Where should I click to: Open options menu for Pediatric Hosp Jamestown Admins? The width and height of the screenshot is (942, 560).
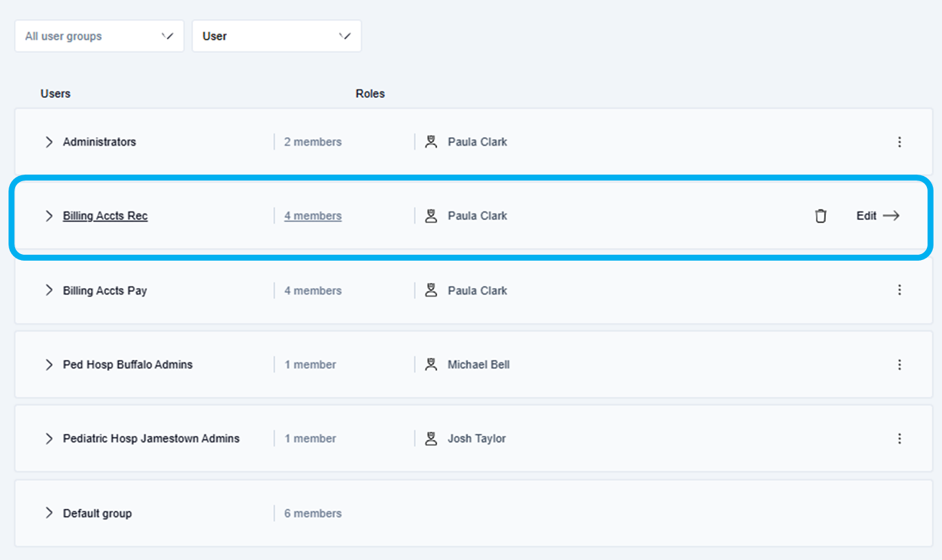899,439
